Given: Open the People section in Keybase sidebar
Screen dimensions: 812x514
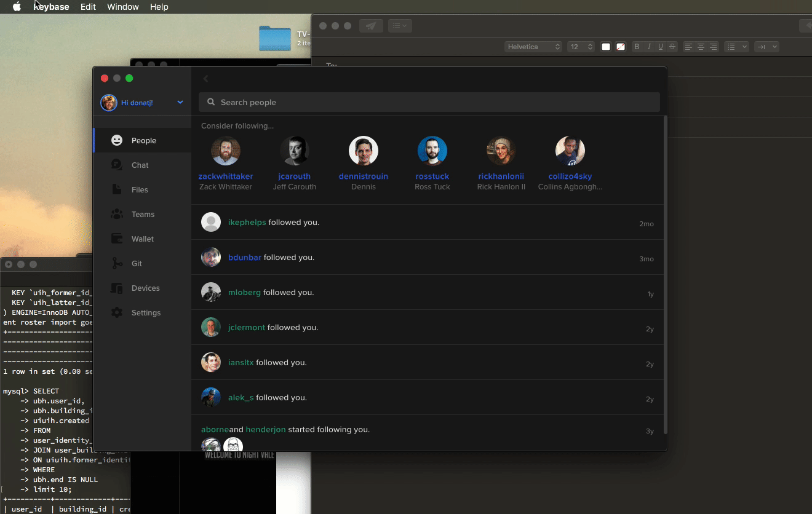Looking at the screenshot, I should 142,141.
